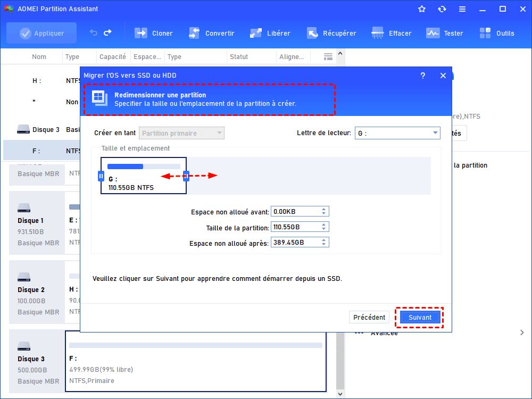Open the Effacer tool
This screenshot has height=399, width=532.
click(391, 33)
